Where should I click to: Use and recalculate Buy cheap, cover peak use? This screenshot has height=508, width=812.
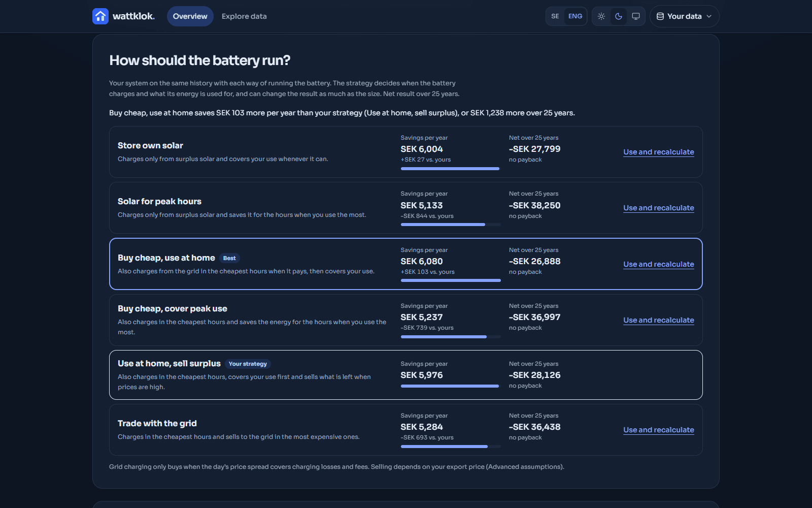659,320
